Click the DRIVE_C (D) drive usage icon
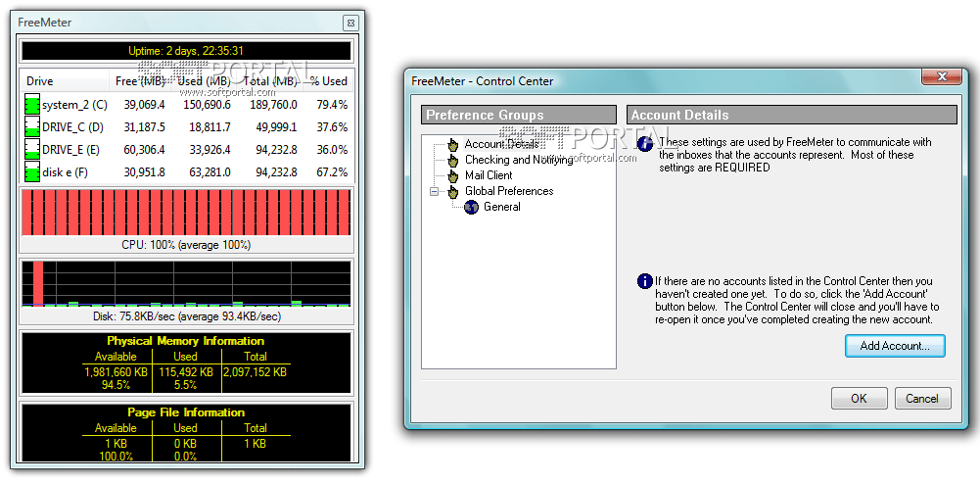 pos(32,127)
